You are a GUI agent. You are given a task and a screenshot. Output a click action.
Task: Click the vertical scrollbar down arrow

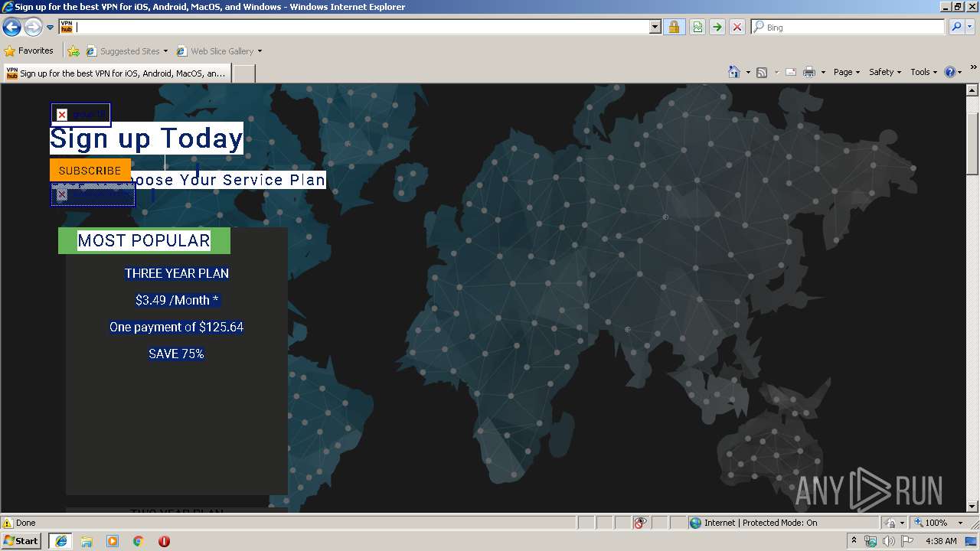(972, 506)
